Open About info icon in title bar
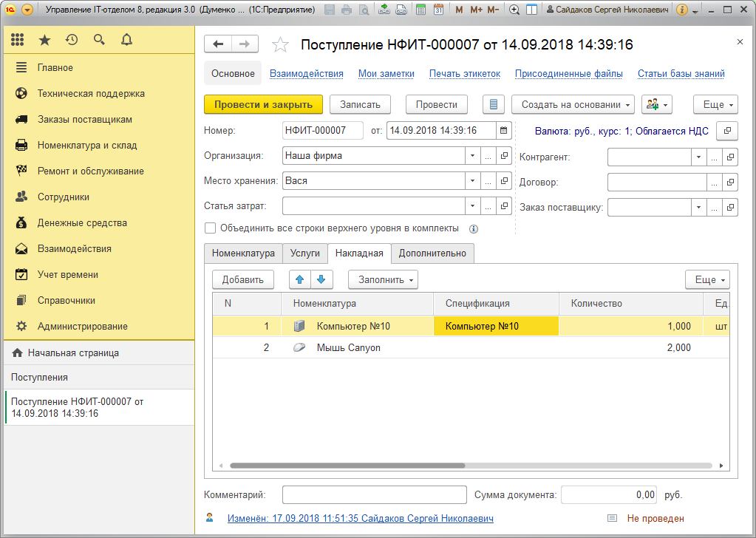 pos(681,10)
